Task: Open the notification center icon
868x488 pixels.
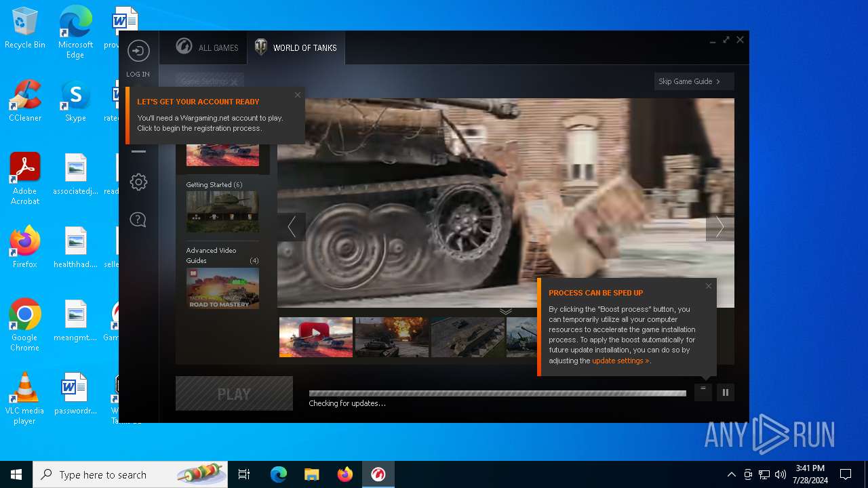Action: point(846,474)
